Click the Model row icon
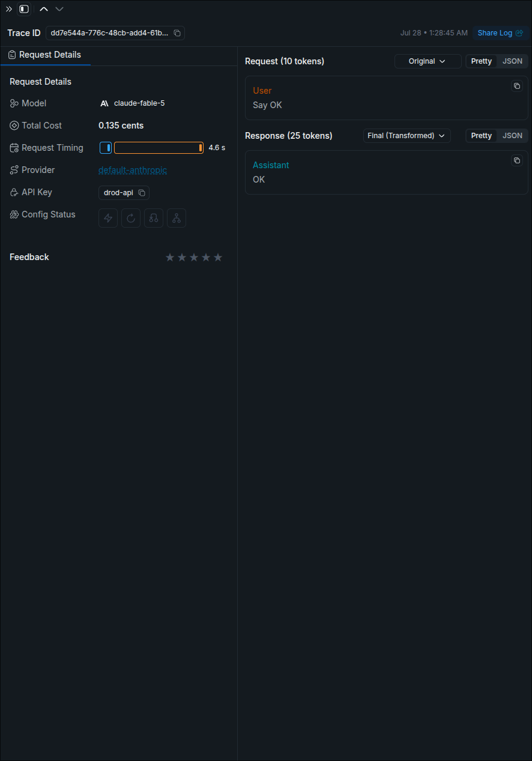Image resolution: width=532 pixels, height=761 pixels. coord(14,103)
